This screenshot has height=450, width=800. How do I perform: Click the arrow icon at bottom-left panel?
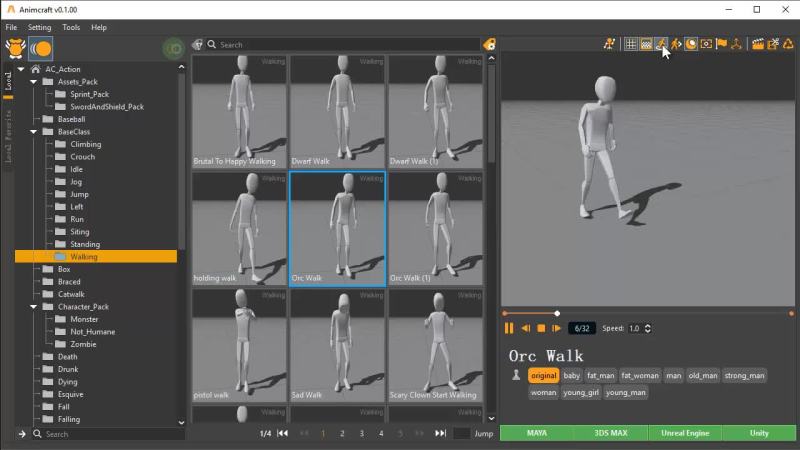(22, 434)
